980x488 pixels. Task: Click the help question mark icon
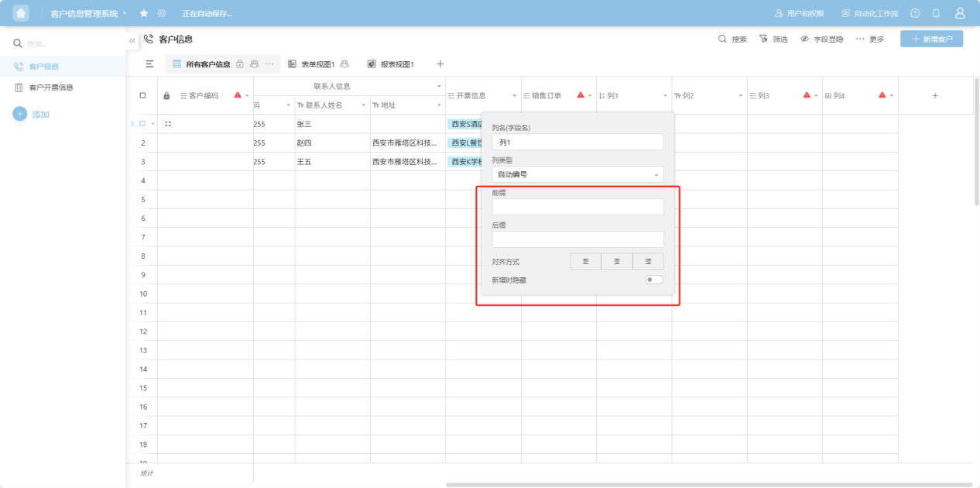tap(915, 13)
